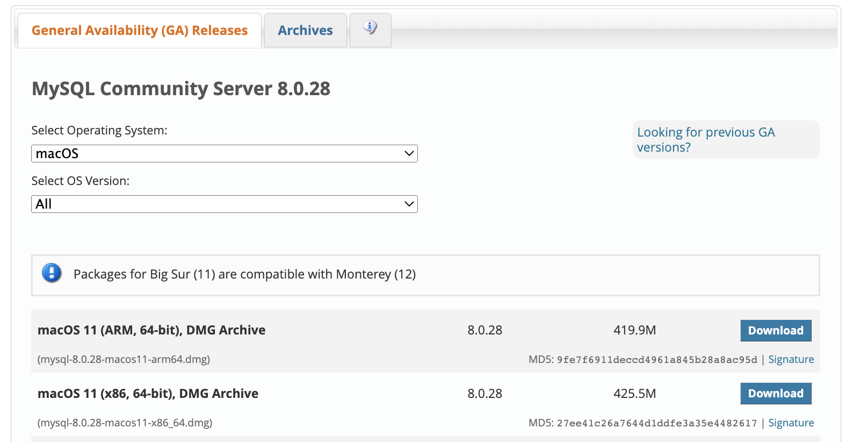Click the '425.5M' file size
Image resolution: width=868 pixels, height=442 pixels.
(635, 394)
